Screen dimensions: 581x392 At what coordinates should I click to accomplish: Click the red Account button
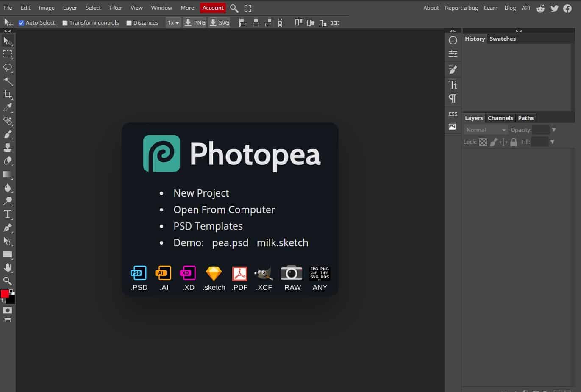[x=213, y=8]
